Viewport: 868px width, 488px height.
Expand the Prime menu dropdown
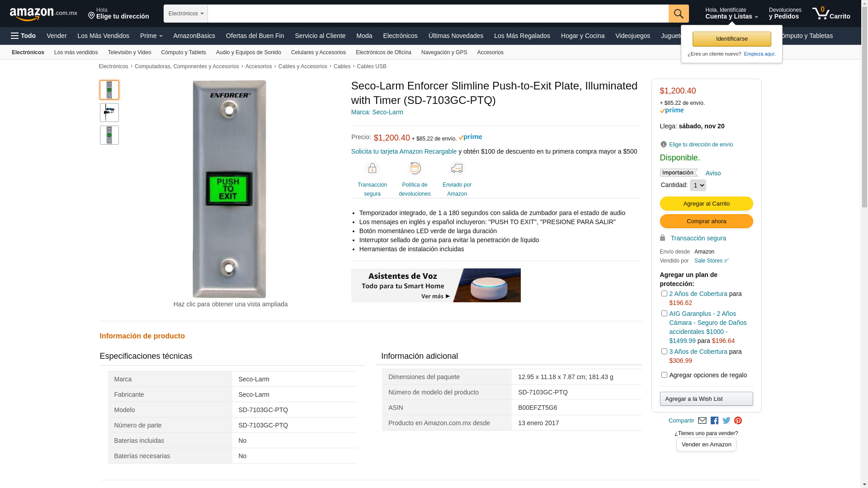[x=151, y=36]
